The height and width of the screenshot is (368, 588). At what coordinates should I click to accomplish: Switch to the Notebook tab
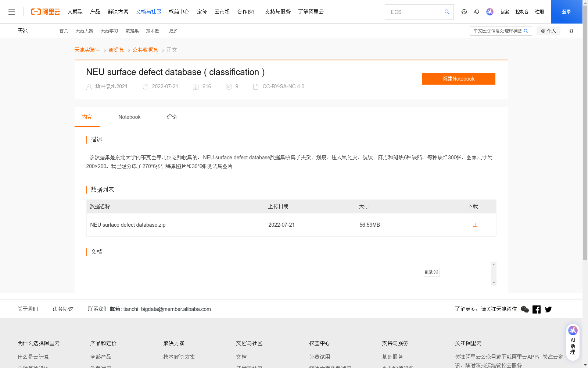[x=129, y=117]
